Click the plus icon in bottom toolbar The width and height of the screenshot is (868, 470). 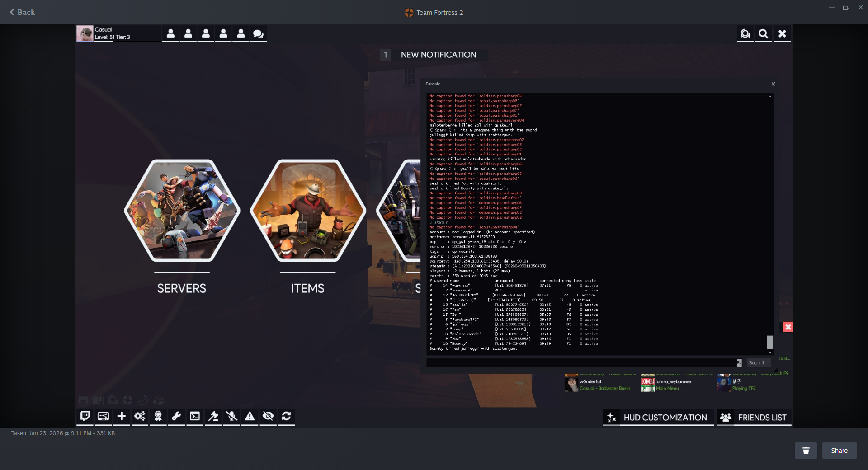[x=121, y=416]
